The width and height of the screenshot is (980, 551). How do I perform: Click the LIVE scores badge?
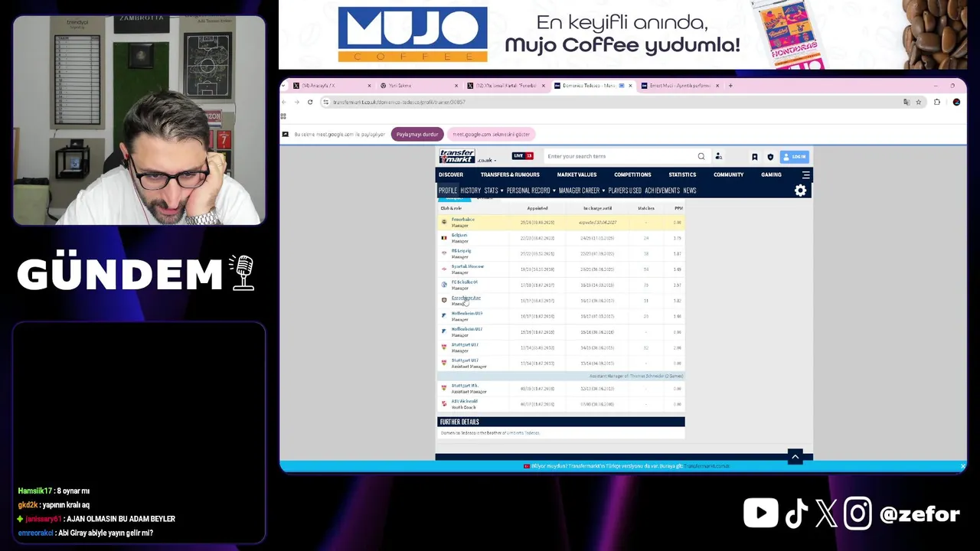522,156
